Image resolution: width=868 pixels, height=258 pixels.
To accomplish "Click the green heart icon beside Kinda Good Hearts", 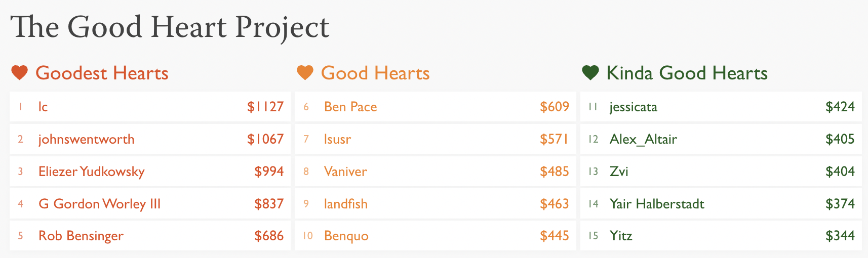I will [590, 73].
